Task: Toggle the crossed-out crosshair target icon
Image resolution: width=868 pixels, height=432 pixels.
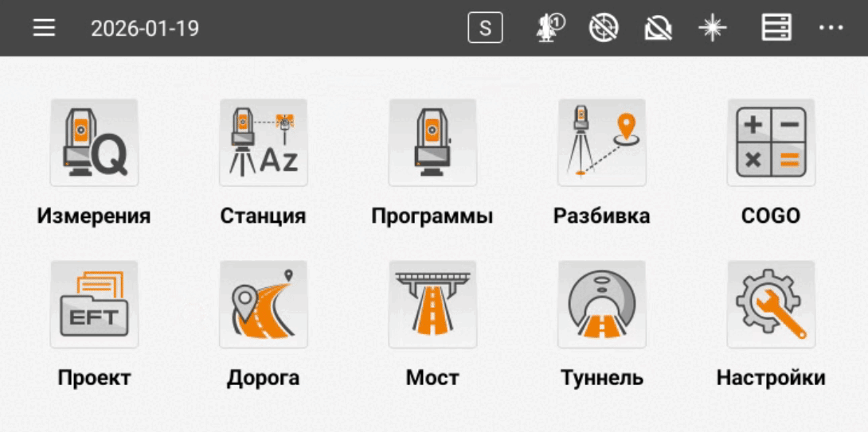Action: click(604, 28)
